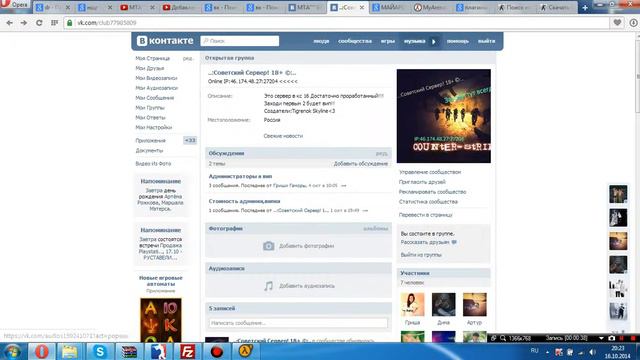Bookmark the page with the heart icon
The image size is (640, 360).
(x=617, y=23)
